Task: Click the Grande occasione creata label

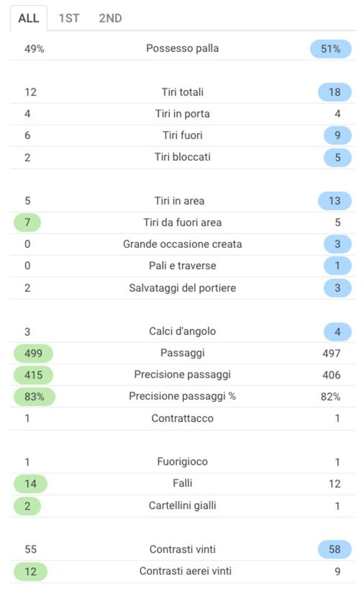Action: tap(182, 244)
